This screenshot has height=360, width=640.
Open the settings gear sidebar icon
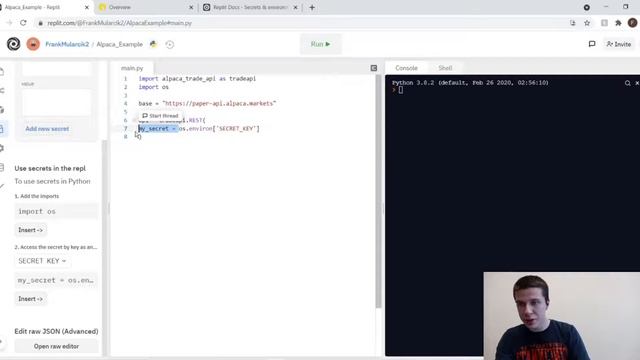pos(2,148)
